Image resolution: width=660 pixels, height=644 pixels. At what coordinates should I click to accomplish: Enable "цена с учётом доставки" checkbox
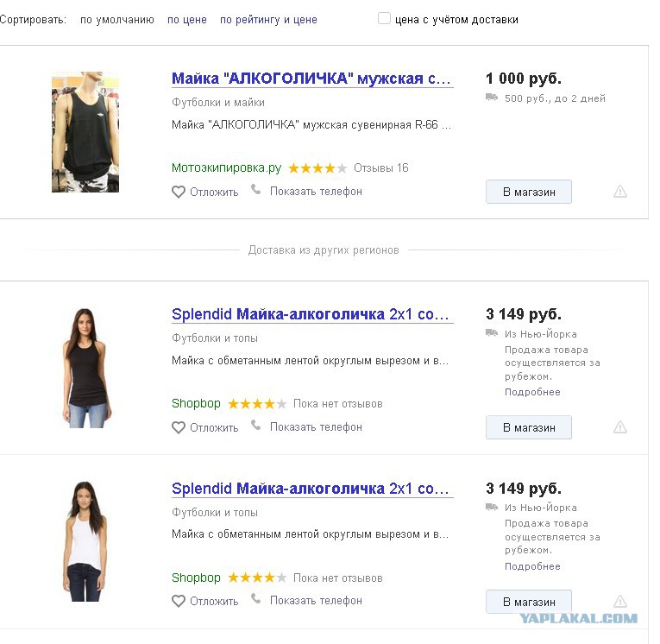pos(384,18)
